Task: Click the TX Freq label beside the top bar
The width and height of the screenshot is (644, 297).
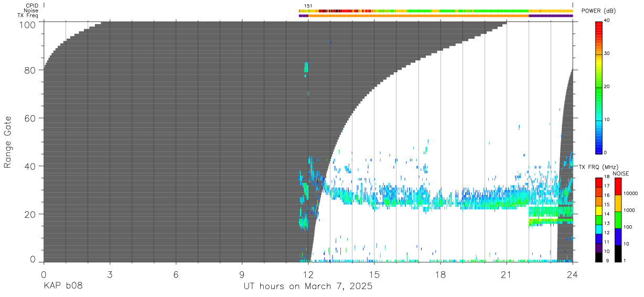Action: (27, 16)
